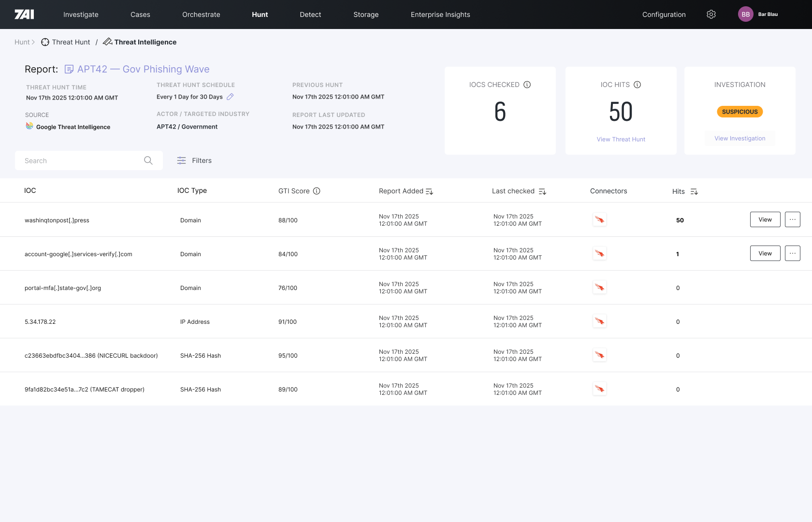The image size is (812, 522).
Task: Select the 5.34.178.22 IP address
Action: (x=40, y=322)
